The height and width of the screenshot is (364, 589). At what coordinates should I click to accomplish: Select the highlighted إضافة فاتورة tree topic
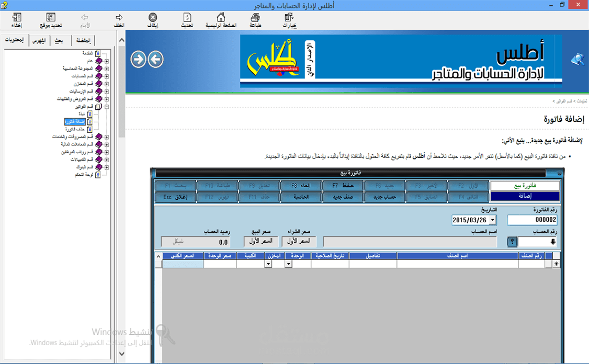(x=75, y=122)
